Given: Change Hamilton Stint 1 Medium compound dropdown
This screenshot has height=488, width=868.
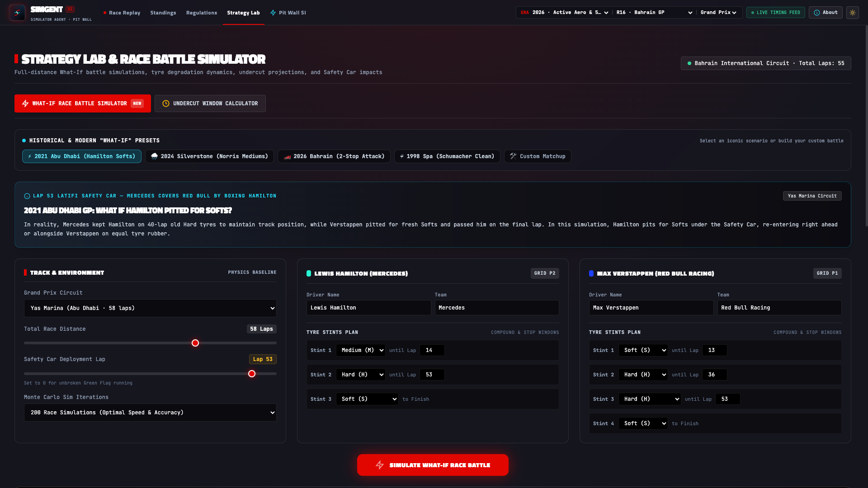Looking at the screenshot, I should pyautogui.click(x=361, y=350).
